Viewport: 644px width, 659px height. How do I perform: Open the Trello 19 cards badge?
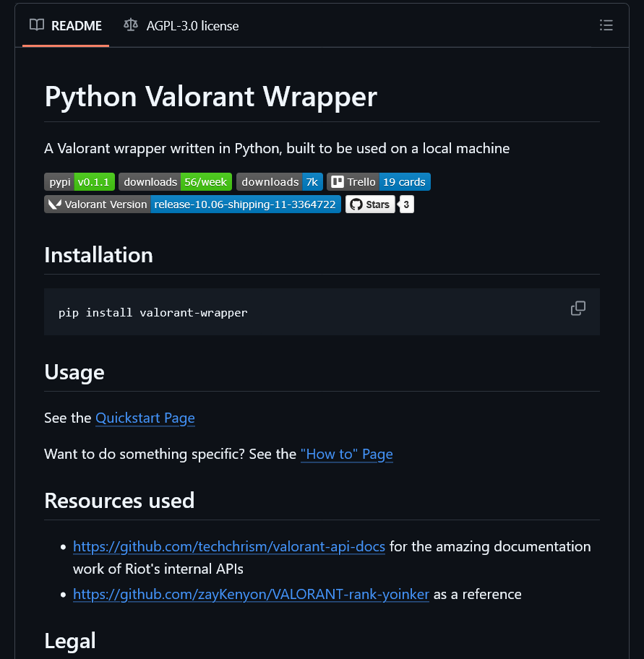(x=378, y=182)
